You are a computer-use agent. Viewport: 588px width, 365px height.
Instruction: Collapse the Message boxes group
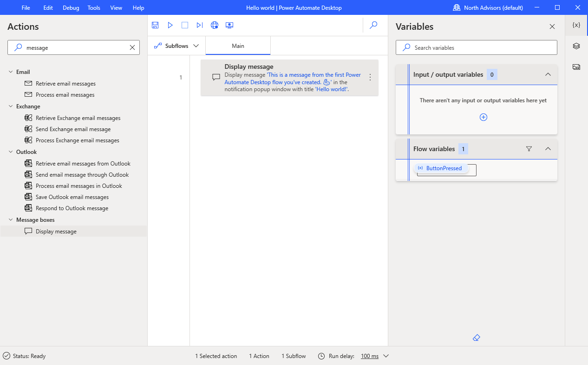point(11,220)
